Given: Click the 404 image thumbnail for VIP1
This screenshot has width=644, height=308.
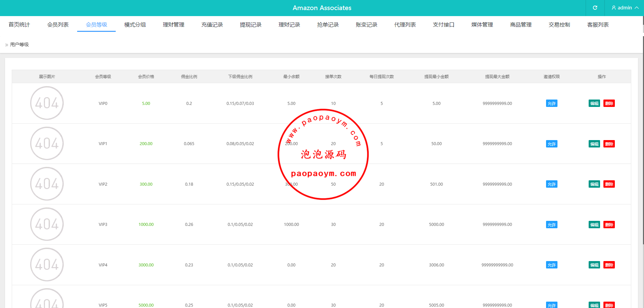Looking at the screenshot, I should [47, 143].
